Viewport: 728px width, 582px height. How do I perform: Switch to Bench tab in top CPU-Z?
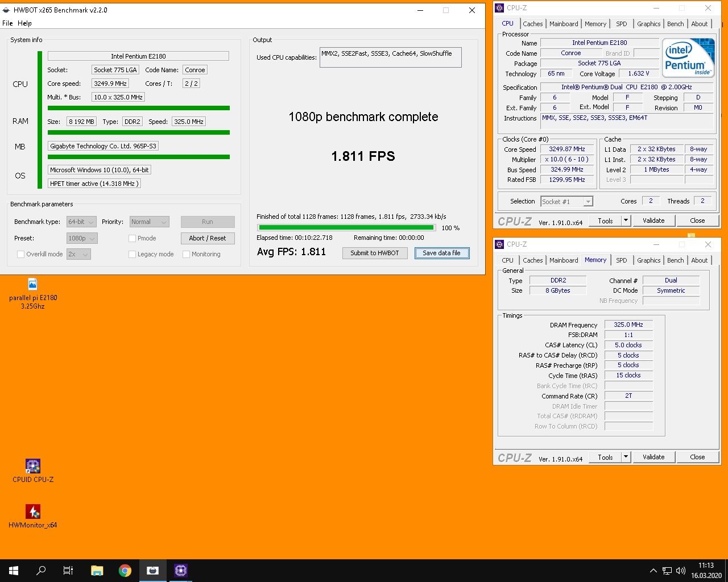(676, 24)
